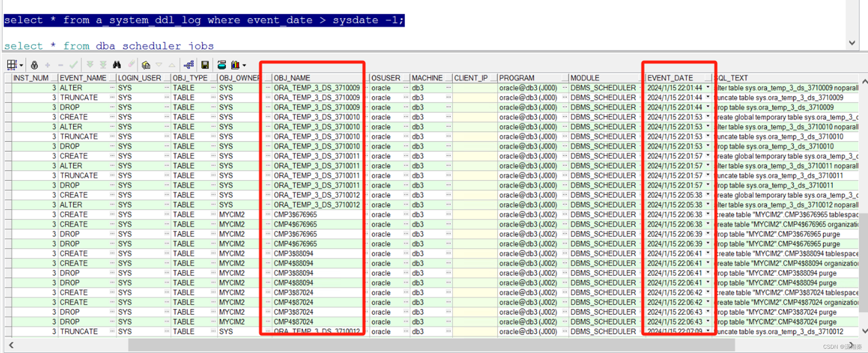The image size is (868, 353).
Task: Open ellipsis editor beside first row oracle OSUSER
Action: pos(406,88)
